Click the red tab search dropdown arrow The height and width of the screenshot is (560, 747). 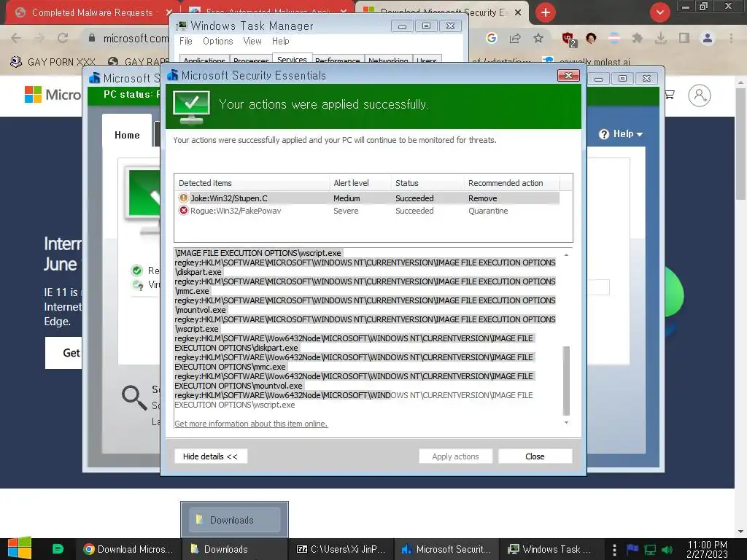tap(659, 12)
